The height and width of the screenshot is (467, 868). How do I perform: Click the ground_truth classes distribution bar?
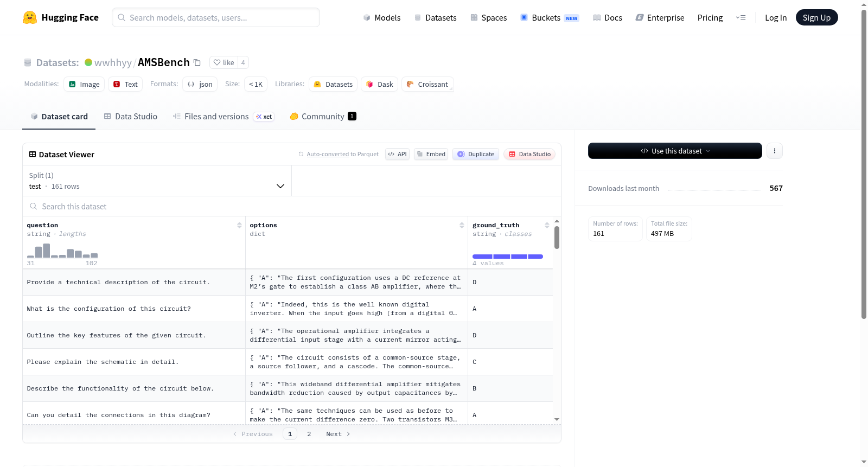508,257
